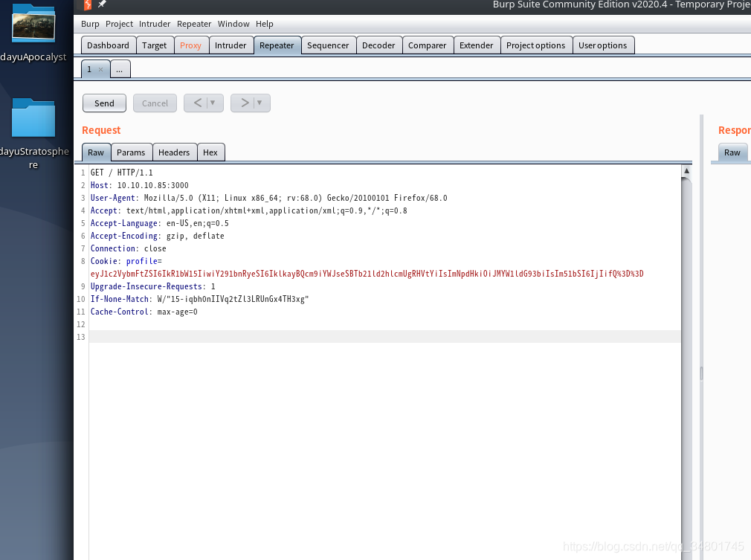Select the Headers request view tab

(174, 152)
